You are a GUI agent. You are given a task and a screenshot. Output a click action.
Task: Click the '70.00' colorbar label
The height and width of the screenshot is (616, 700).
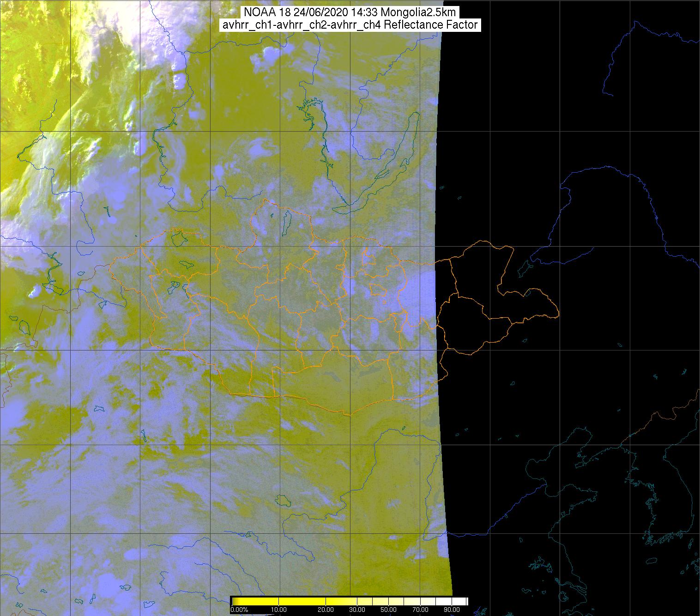(x=421, y=610)
